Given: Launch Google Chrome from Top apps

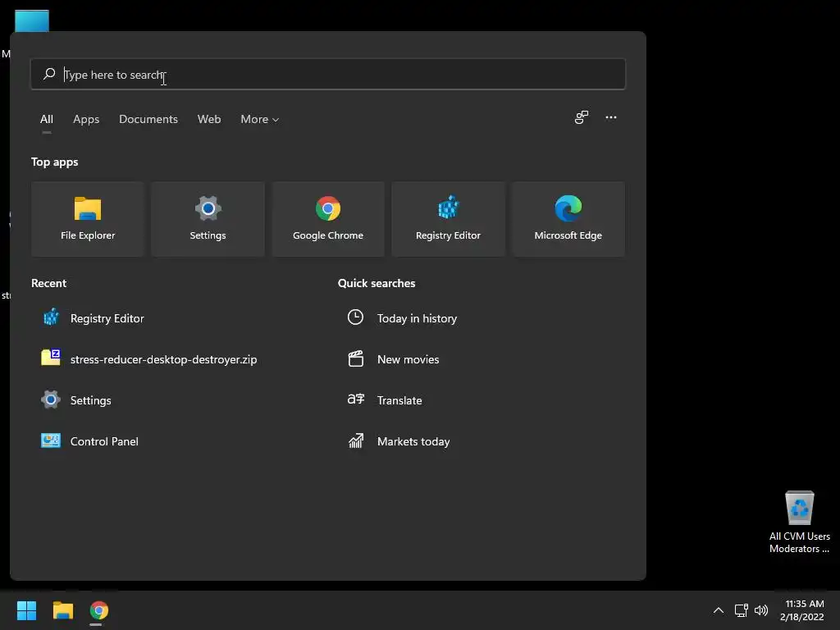Looking at the screenshot, I should click(328, 218).
